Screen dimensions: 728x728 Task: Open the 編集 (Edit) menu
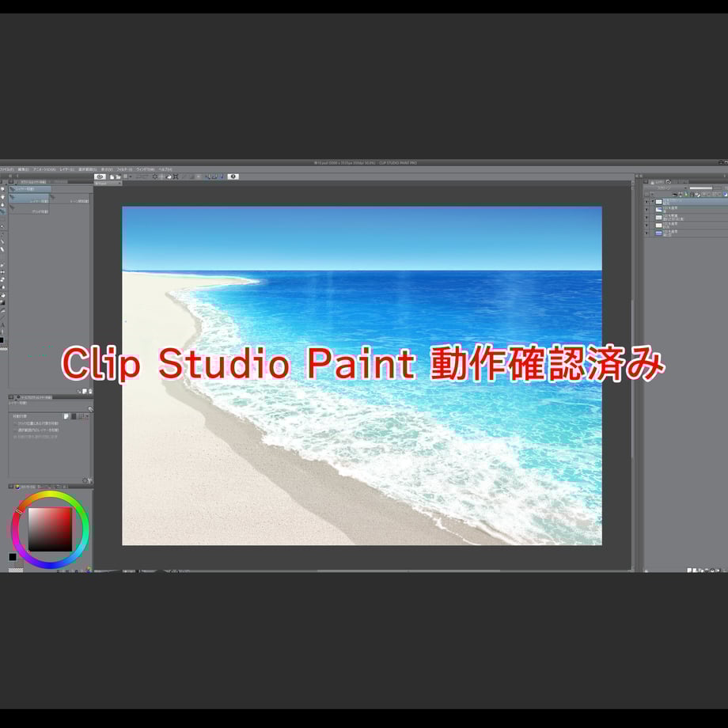(x=23, y=169)
